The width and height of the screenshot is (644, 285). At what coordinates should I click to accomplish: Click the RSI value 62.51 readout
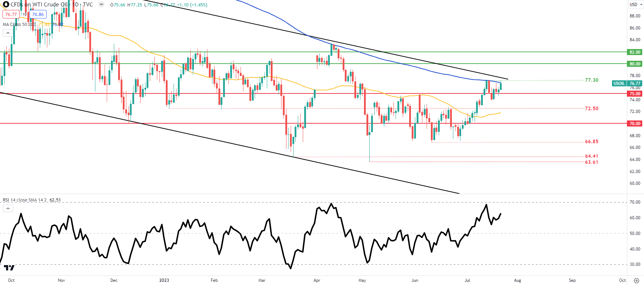click(x=55, y=200)
